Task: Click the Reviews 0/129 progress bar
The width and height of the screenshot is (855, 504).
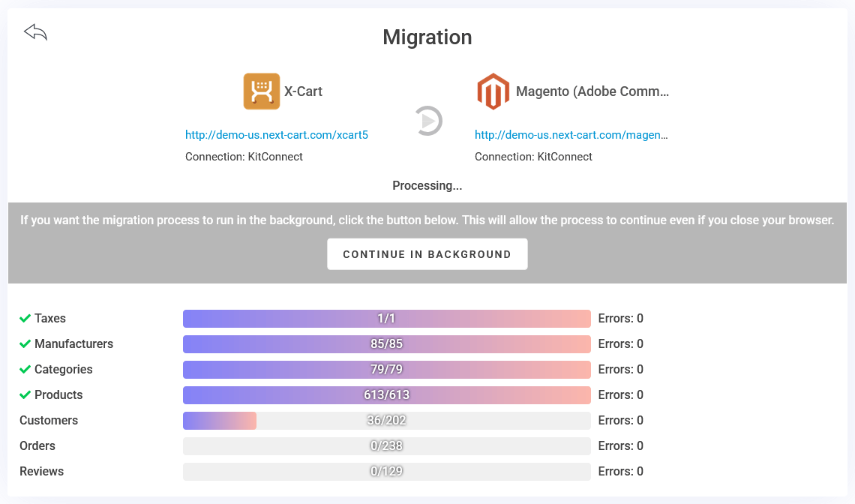Action: coord(386,471)
